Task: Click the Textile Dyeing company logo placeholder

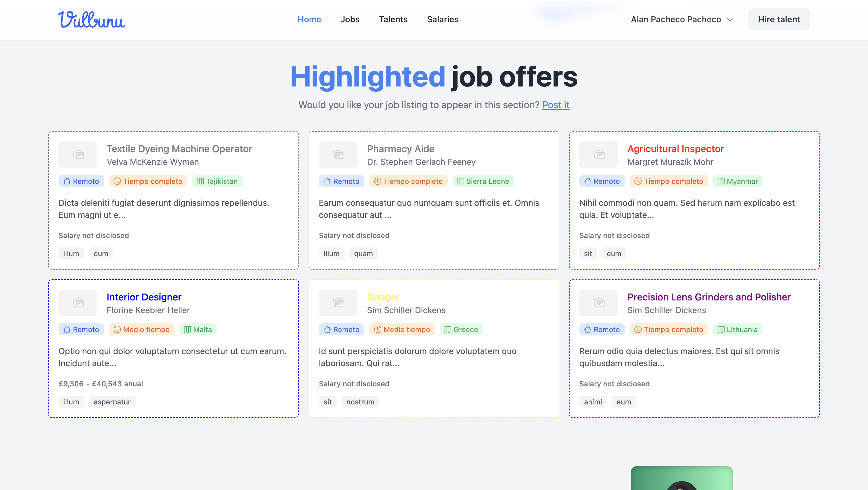Action: [78, 154]
